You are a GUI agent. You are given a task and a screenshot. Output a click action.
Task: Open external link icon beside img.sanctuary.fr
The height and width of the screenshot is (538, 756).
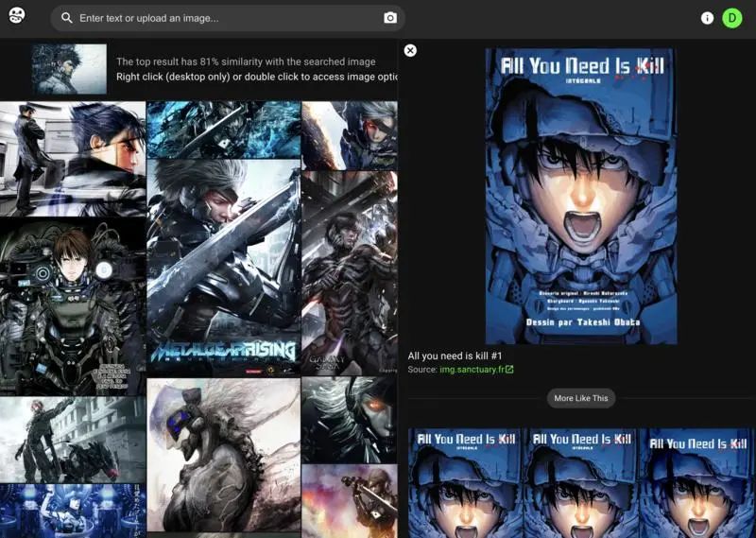tap(509, 369)
